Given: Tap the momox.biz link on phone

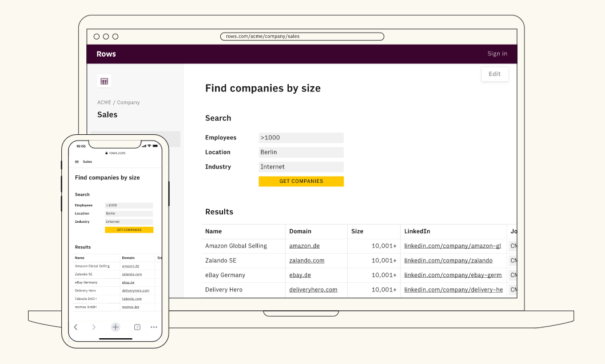Looking at the screenshot, I should pyautogui.click(x=131, y=307).
